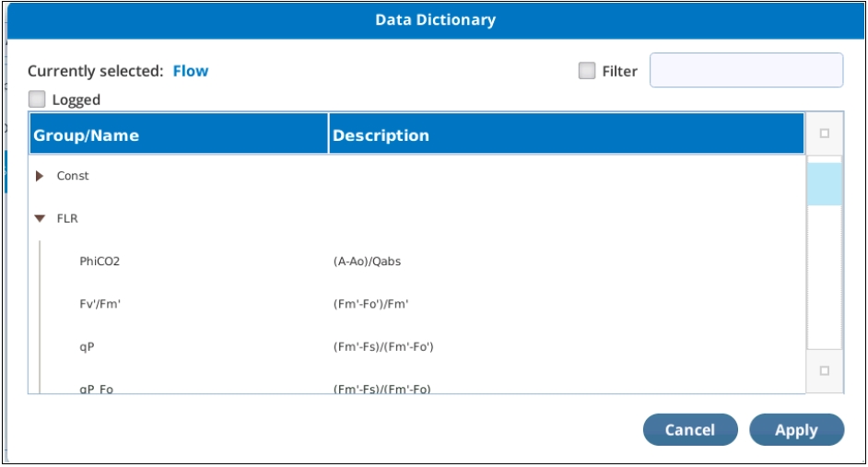Apply the selected variable
Screen dimensions: 868x467
pyautogui.click(x=797, y=430)
